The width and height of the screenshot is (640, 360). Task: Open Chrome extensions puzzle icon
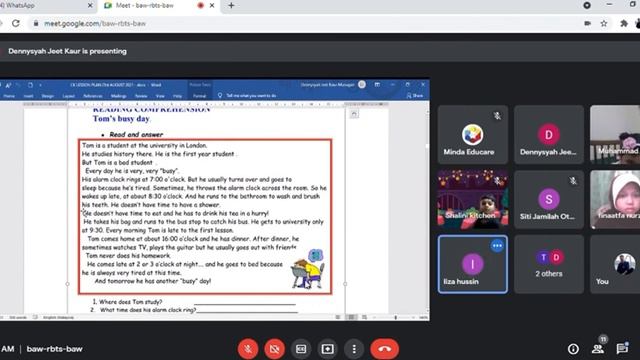pos(624,24)
